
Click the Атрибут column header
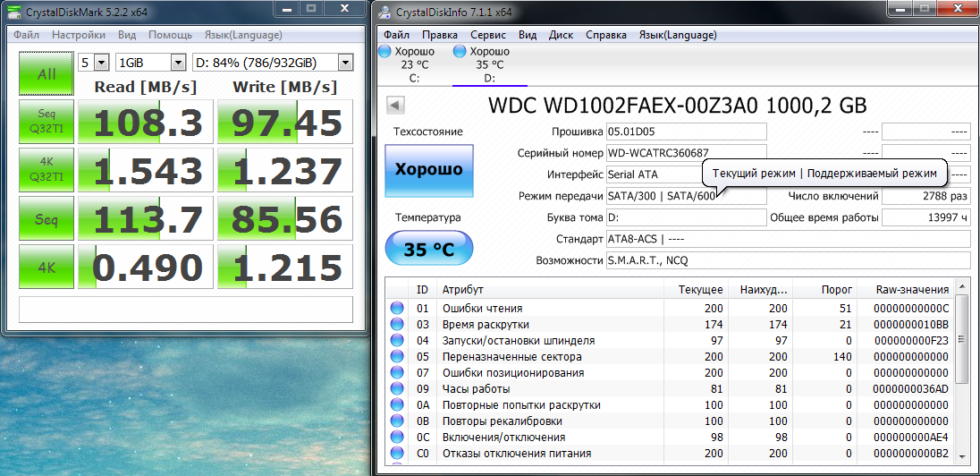550,290
